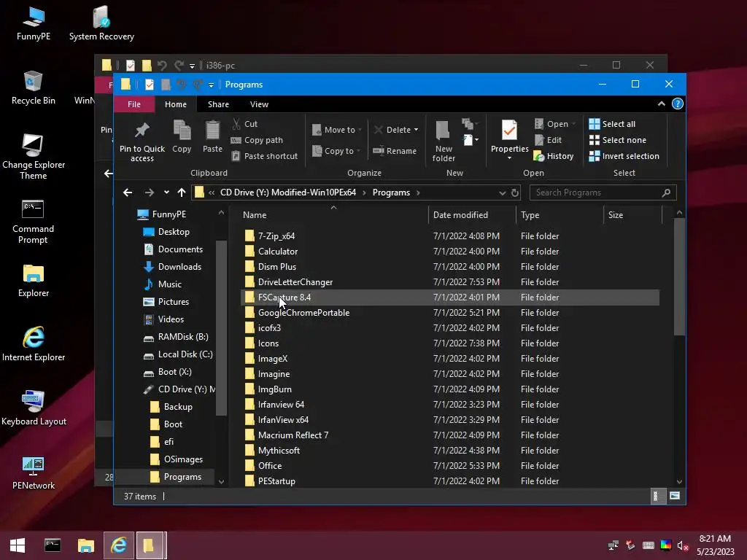Click the muted volume tray icon

pyautogui.click(x=683, y=545)
